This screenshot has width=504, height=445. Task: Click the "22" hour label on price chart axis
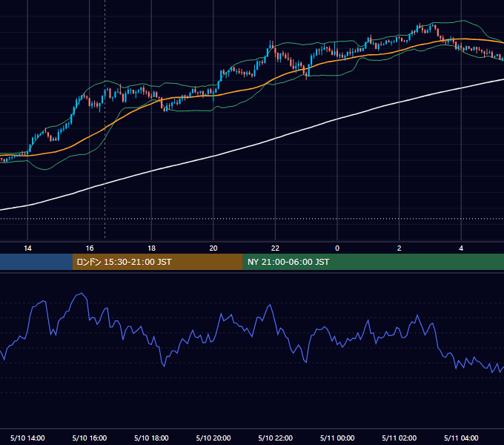pyautogui.click(x=275, y=248)
